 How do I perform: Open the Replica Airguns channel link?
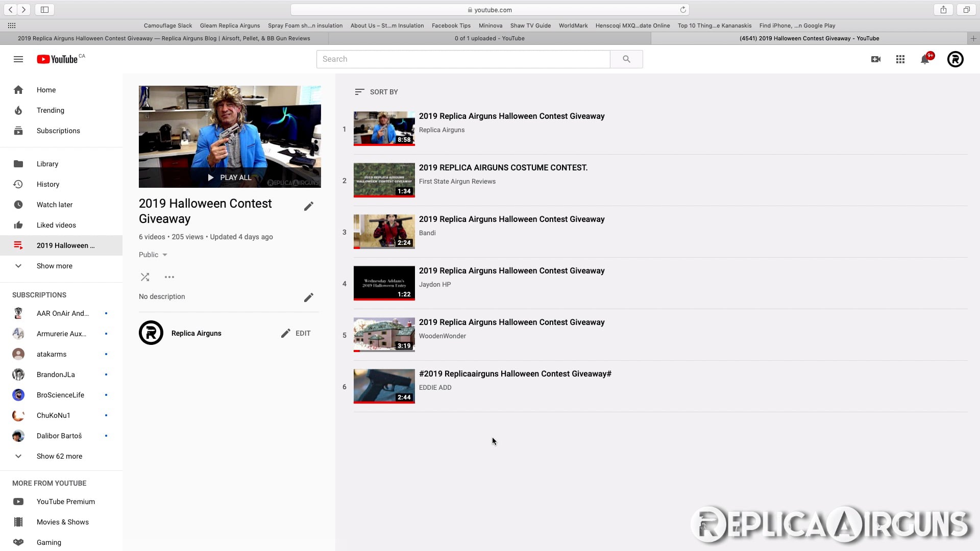[197, 333]
